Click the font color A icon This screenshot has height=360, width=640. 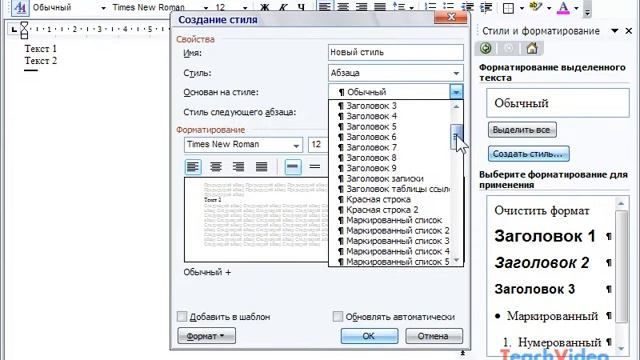pyautogui.click(x=563, y=7)
